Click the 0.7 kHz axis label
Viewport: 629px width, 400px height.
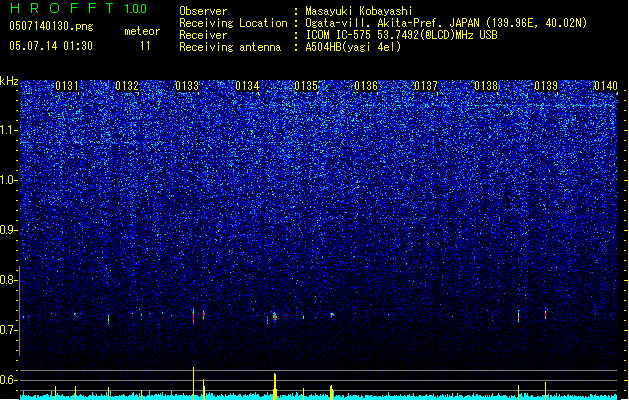[8, 330]
